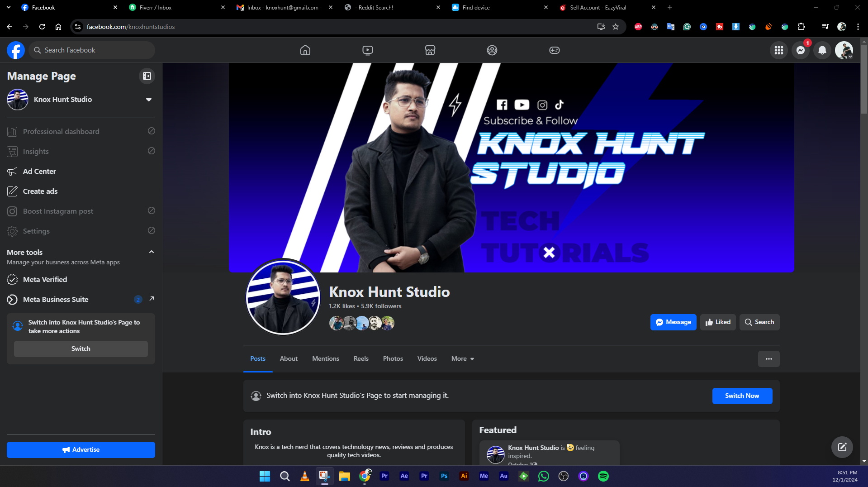Image resolution: width=868 pixels, height=487 pixels.
Task: Click the Knox Hunt Studio cover photo
Action: pos(511,167)
